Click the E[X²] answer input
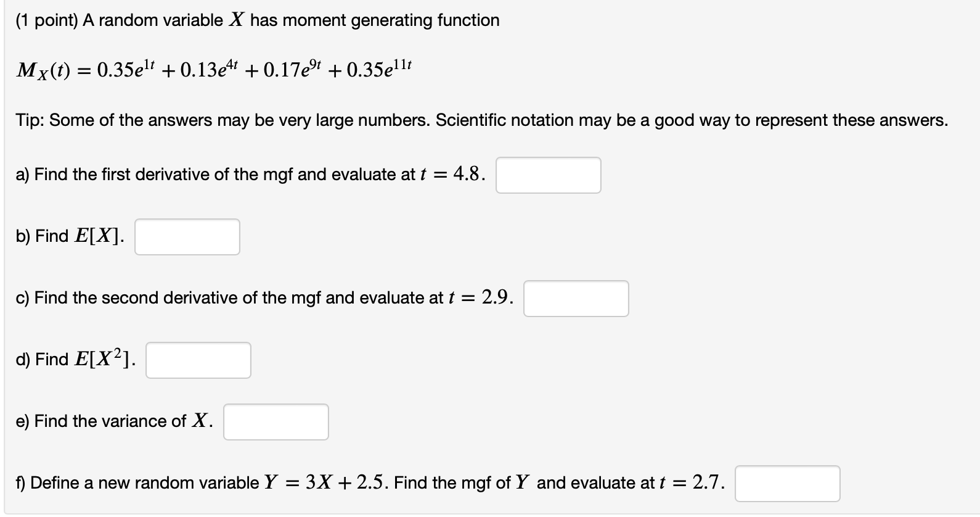The image size is (980, 517). [x=198, y=360]
